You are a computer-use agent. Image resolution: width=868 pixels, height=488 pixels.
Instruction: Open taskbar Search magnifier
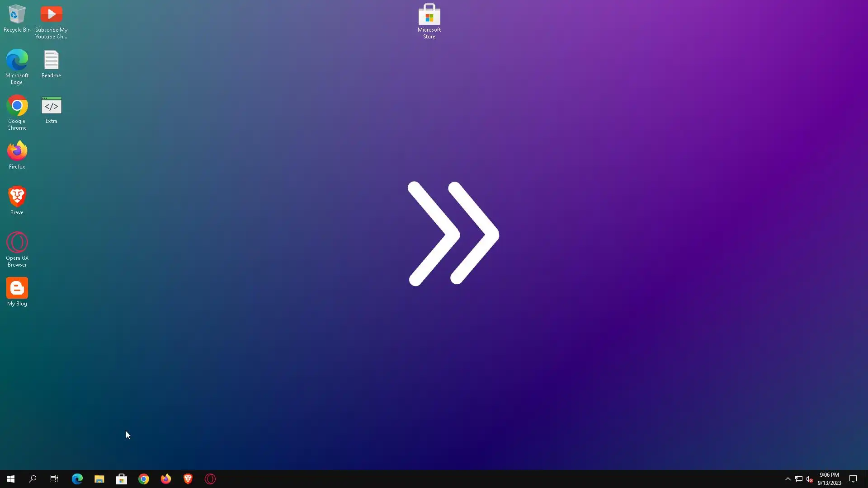click(x=33, y=479)
